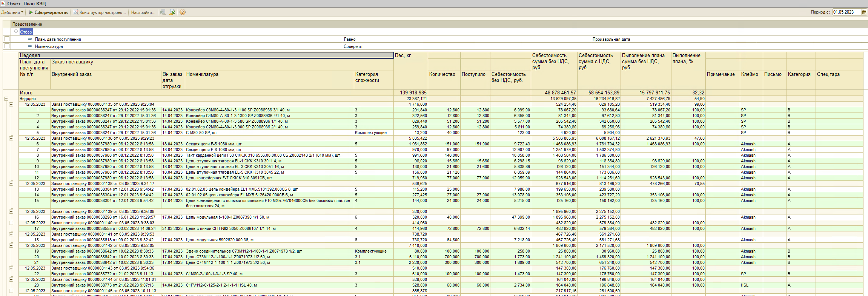Open settings wizard via Конструктор настроек icon
The image size is (868, 296).
coord(75,12)
